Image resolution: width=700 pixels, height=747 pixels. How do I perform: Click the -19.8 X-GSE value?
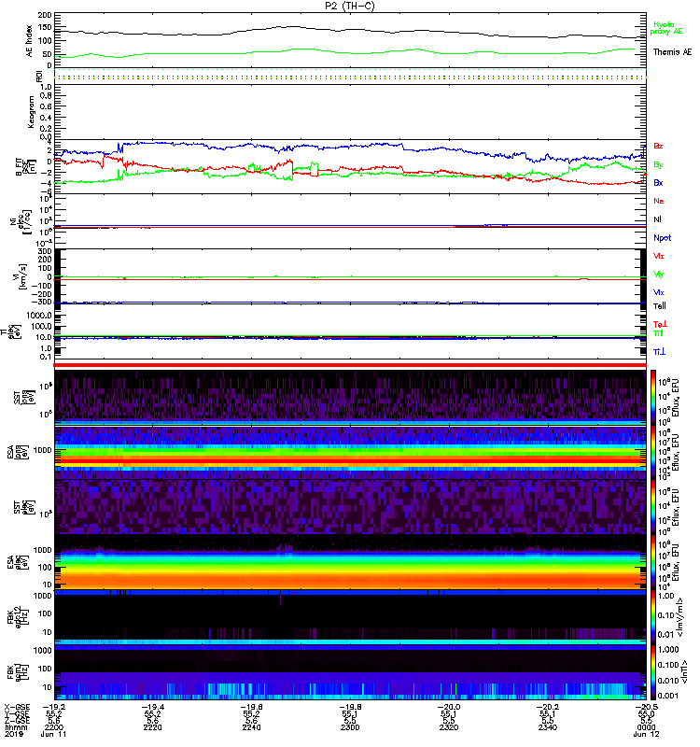pos(350,708)
